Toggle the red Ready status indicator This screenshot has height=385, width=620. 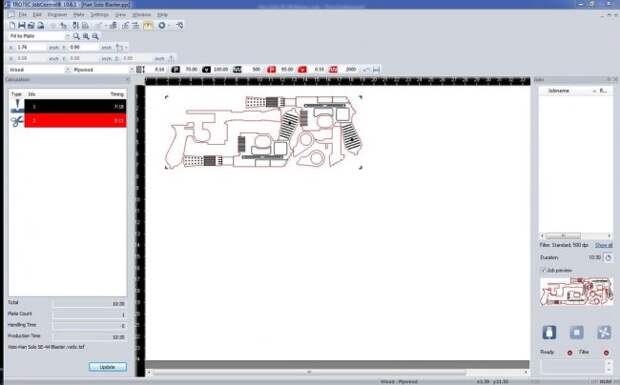570,353
